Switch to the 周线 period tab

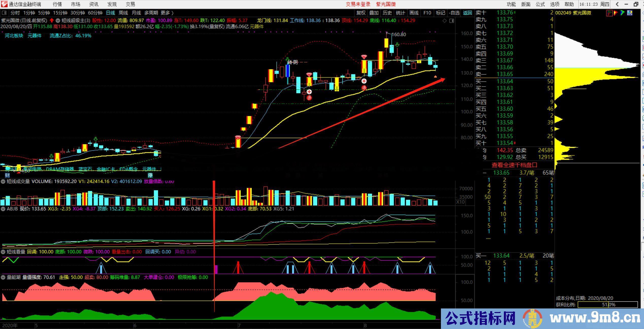point(123,13)
